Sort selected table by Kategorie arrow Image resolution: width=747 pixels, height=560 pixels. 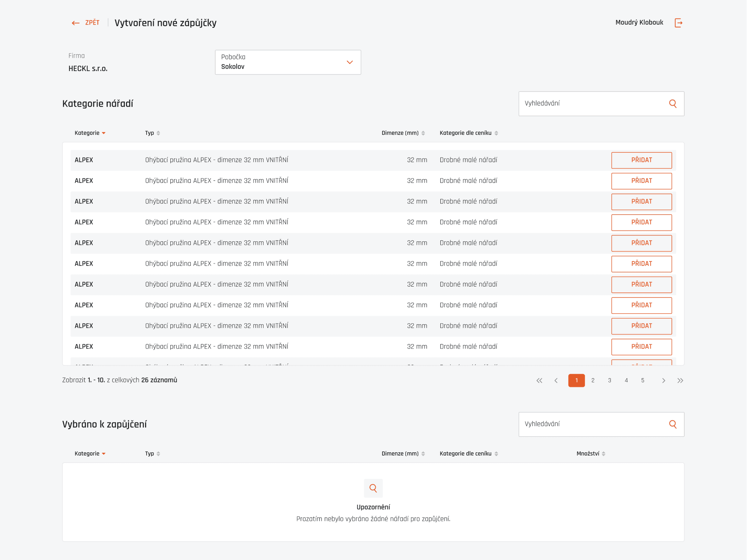pos(104,454)
